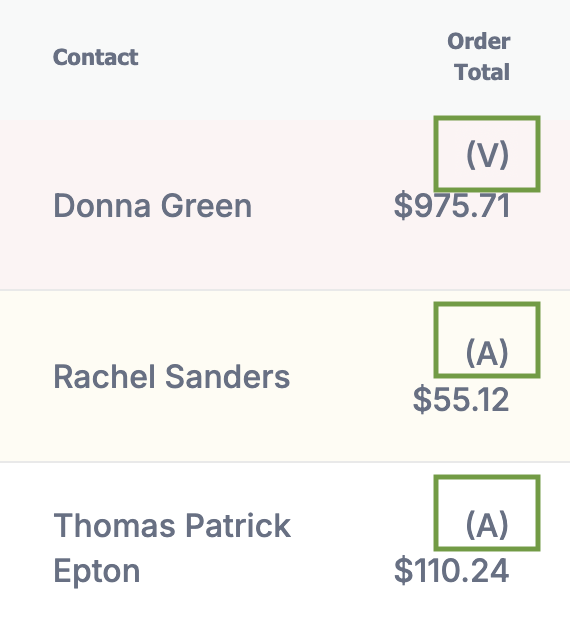Click the word "Total" in the header
The image size is (570, 630).
[x=482, y=72]
